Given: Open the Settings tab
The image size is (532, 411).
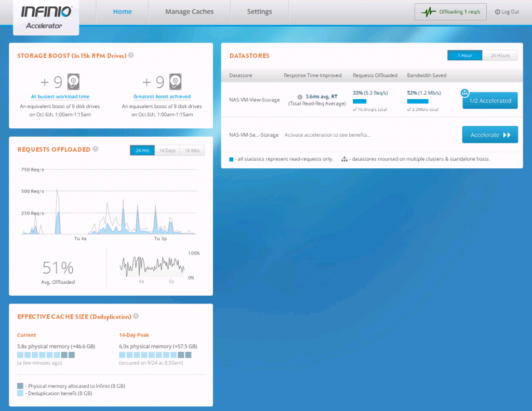Looking at the screenshot, I should pyautogui.click(x=259, y=12).
